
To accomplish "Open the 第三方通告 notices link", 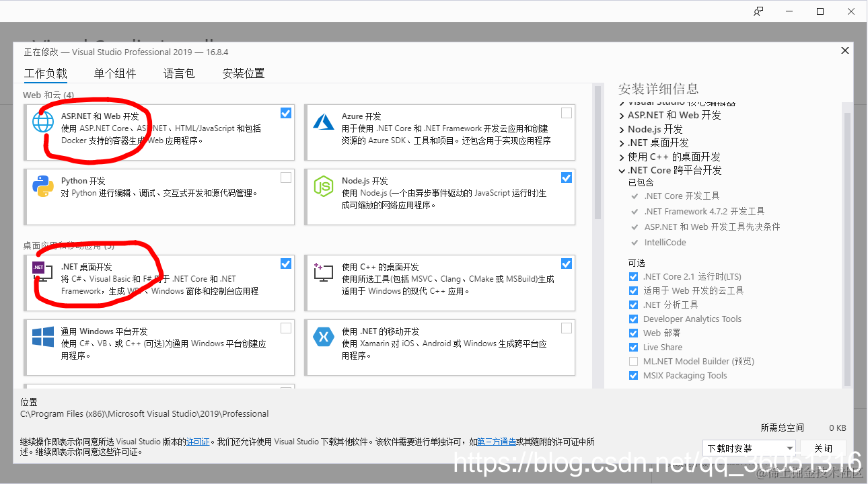I will (497, 442).
